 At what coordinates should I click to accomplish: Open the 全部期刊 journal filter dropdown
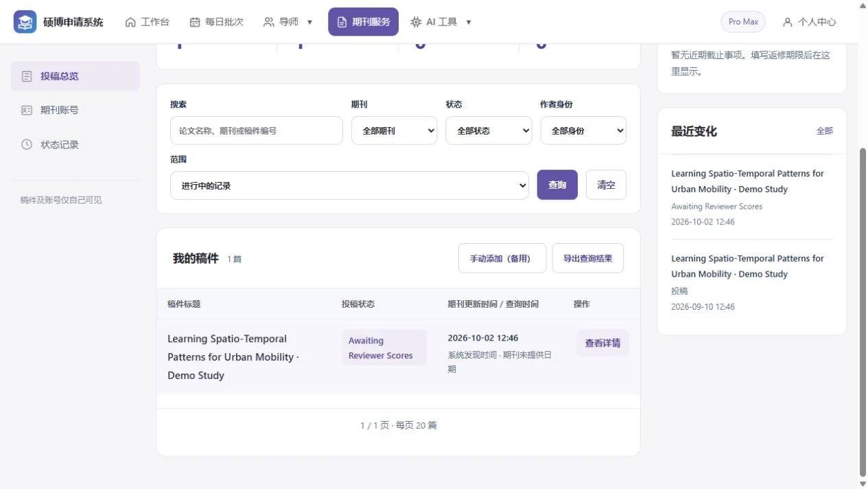(x=395, y=130)
